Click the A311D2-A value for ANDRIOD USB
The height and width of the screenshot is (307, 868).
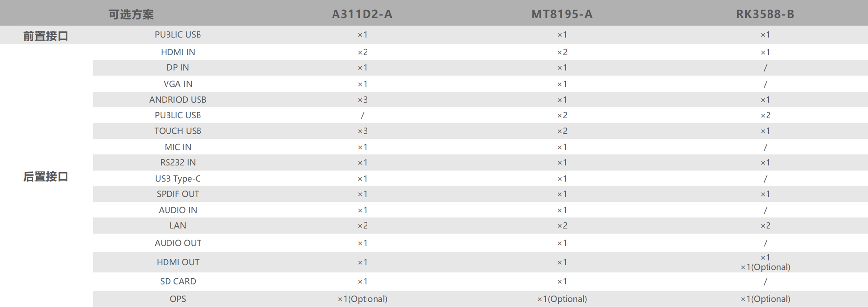[363, 100]
